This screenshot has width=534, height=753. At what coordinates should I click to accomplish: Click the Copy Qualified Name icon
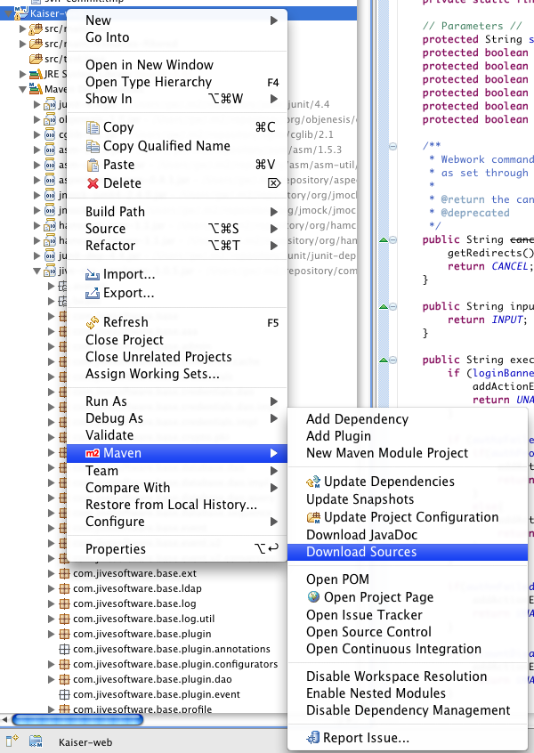92,146
